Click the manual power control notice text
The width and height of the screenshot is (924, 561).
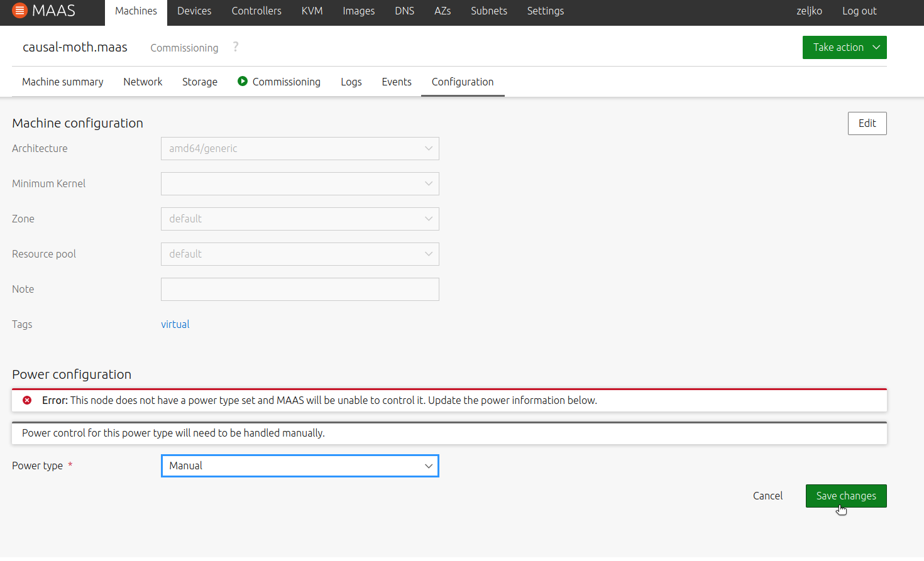173,433
